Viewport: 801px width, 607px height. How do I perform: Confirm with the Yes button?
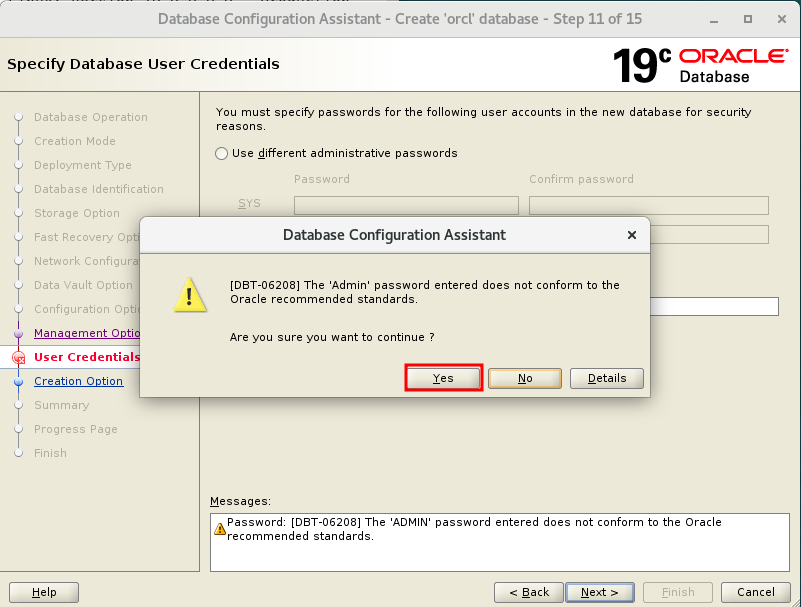(x=443, y=378)
